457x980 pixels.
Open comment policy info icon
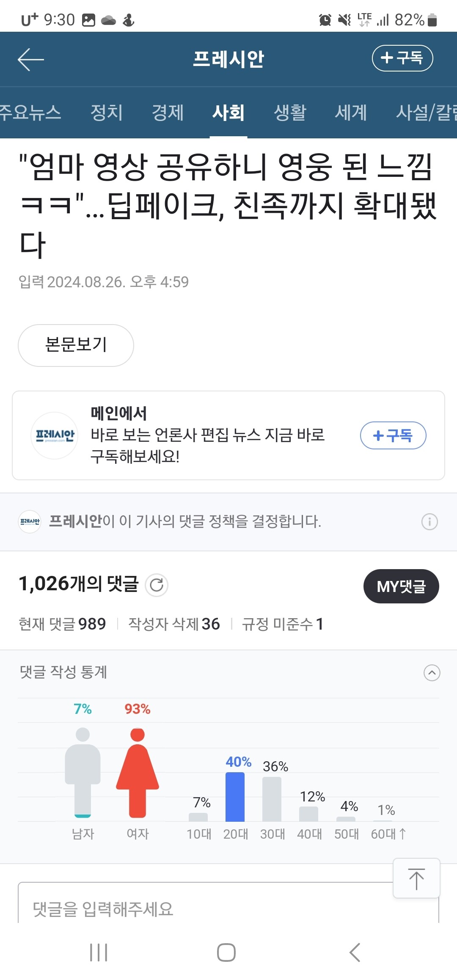point(429,522)
